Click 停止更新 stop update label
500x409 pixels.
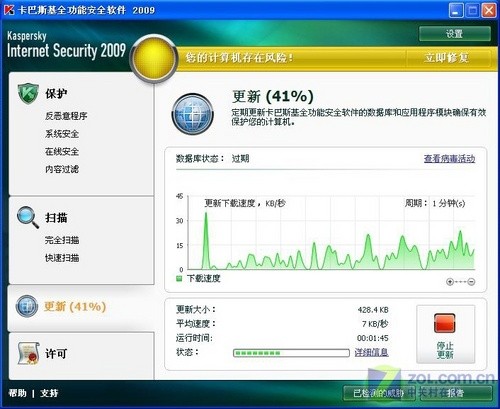coord(445,350)
